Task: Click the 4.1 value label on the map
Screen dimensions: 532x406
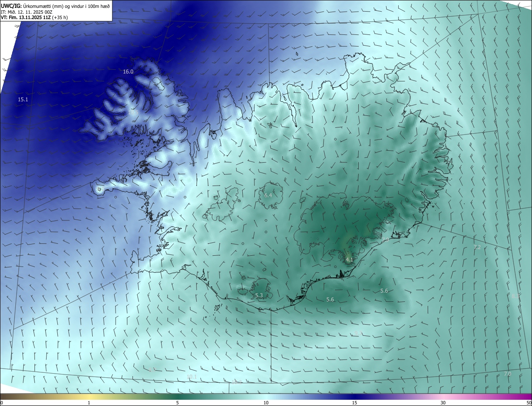Action: (349, 260)
